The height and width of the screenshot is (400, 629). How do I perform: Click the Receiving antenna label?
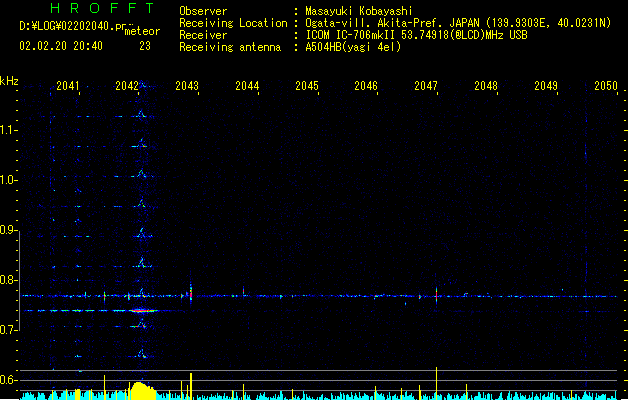coord(230,47)
